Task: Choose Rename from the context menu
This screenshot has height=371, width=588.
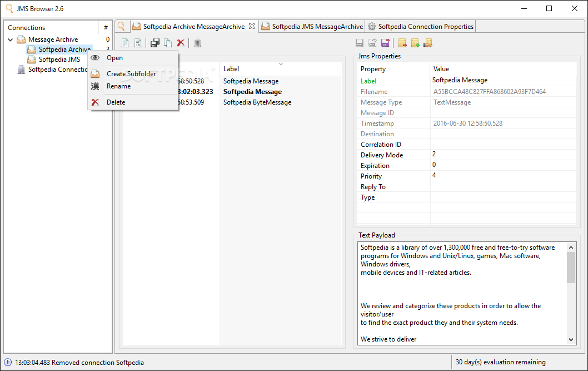Action: (133, 86)
